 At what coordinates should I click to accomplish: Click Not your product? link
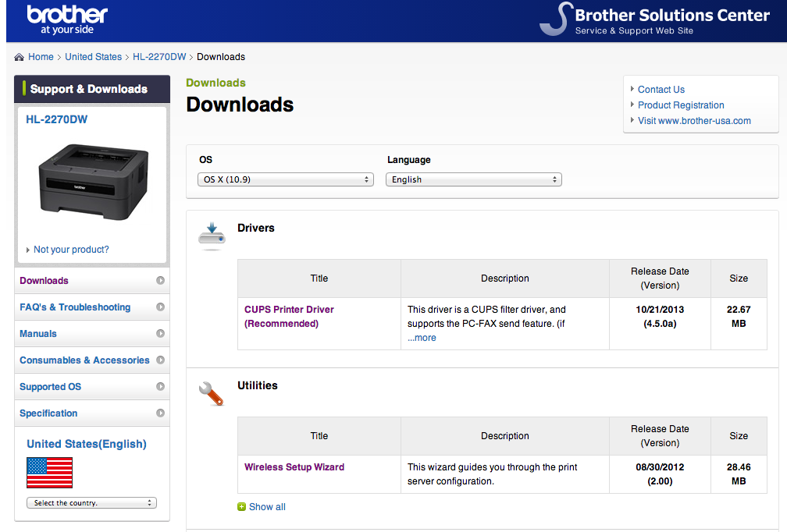(71, 249)
